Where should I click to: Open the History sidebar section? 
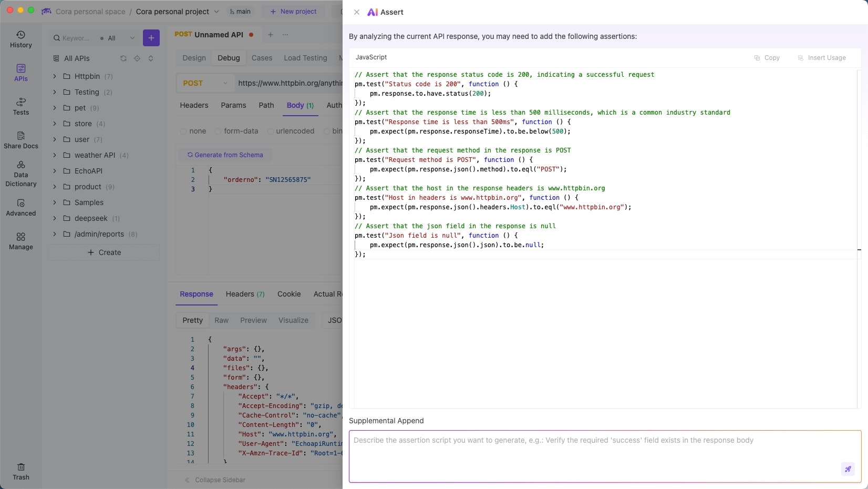(21, 39)
